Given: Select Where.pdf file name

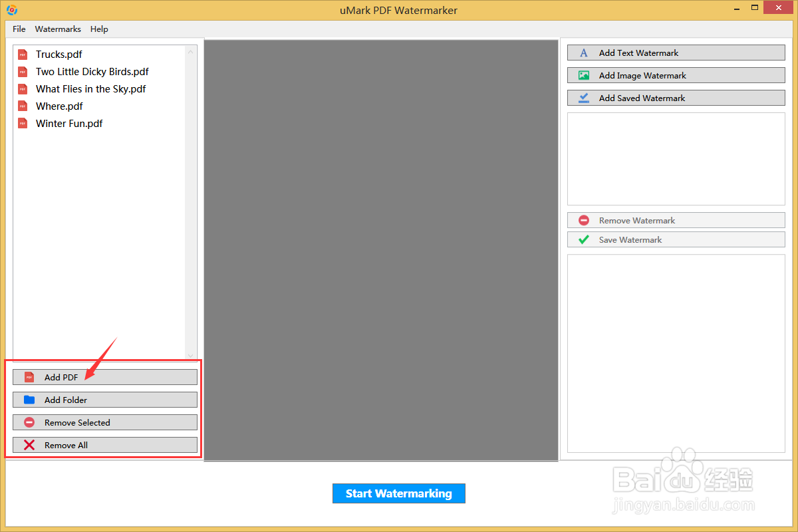Looking at the screenshot, I should [x=59, y=106].
